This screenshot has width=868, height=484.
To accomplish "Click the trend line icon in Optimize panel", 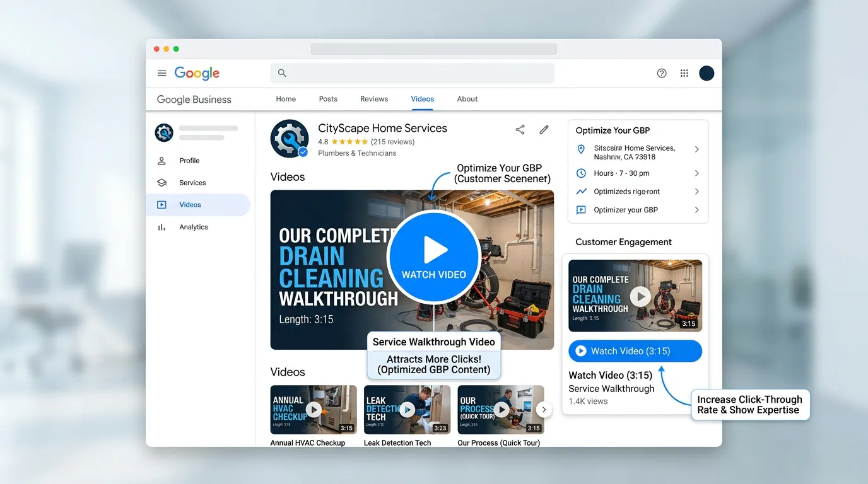I will 581,192.
